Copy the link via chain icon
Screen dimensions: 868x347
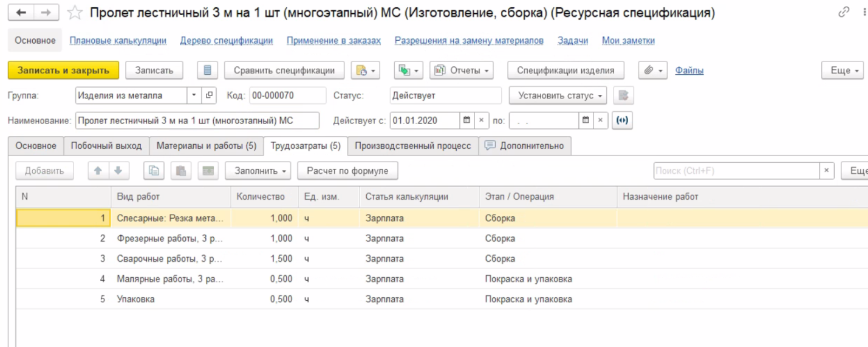[844, 12]
